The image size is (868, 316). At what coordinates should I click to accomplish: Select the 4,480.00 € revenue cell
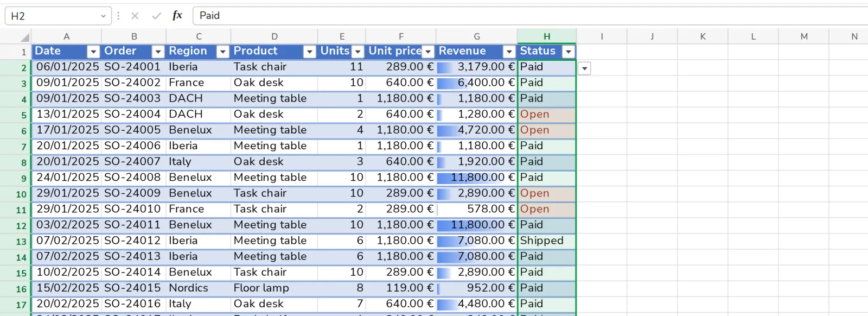[x=477, y=304]
